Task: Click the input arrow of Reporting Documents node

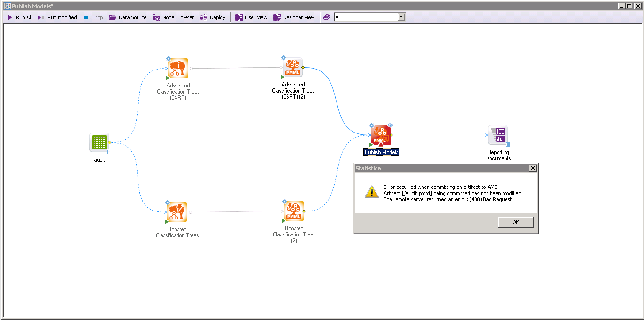Action: point(486,135)
